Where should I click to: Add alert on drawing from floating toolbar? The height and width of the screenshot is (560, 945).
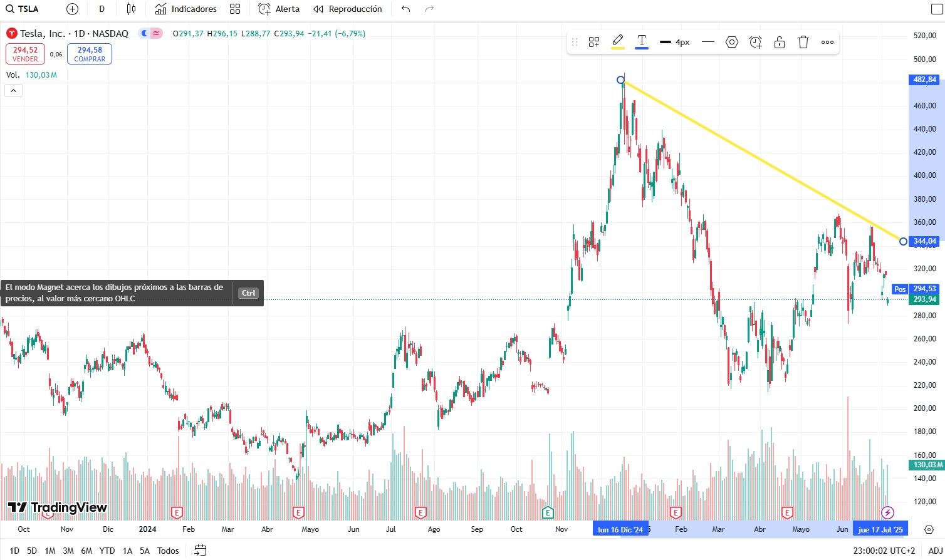tap(756, 42)
